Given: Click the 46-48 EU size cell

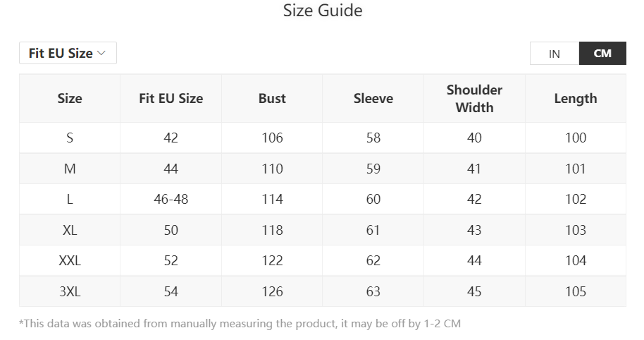Looking at the screenshot, I should coord(171,200).
